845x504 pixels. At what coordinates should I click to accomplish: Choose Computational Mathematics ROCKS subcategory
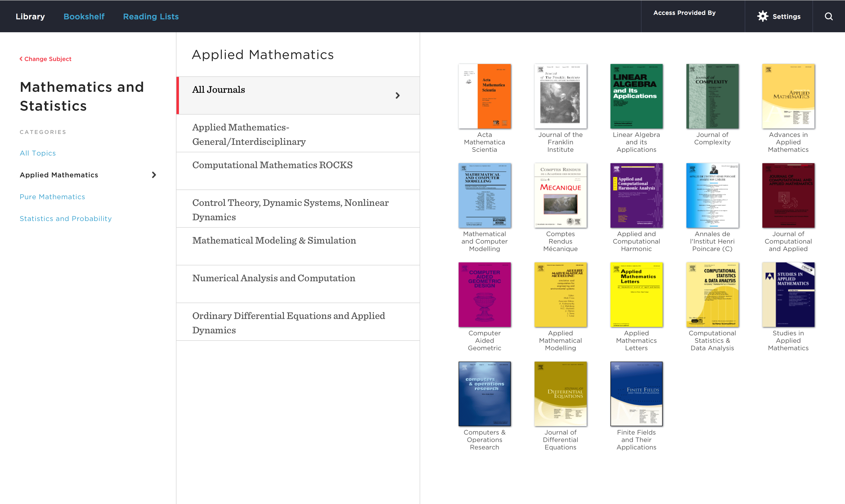click(272, 165)
